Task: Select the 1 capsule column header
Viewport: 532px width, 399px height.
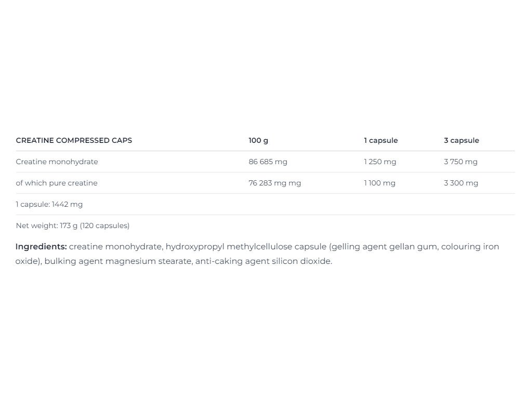Action: 381,140
